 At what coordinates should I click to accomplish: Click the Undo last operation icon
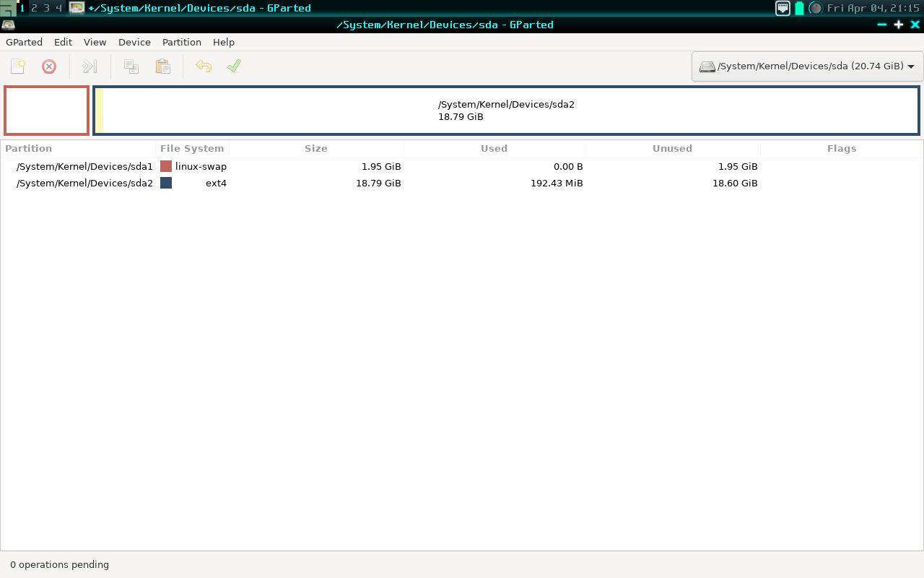tap(204, 66)
